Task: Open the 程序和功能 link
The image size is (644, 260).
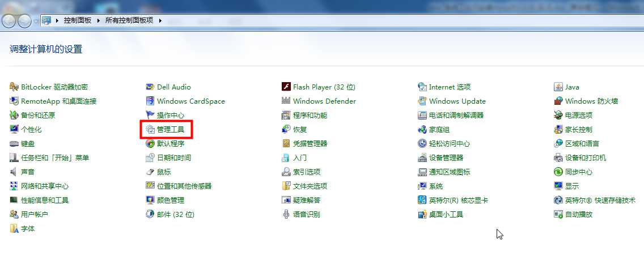Action: (310, 115)
